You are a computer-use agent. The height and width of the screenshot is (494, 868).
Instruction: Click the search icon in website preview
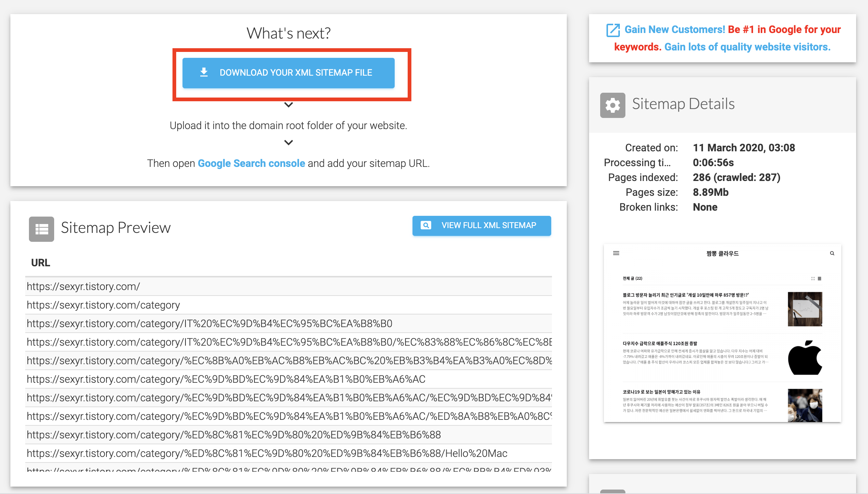tap(832, 253)
